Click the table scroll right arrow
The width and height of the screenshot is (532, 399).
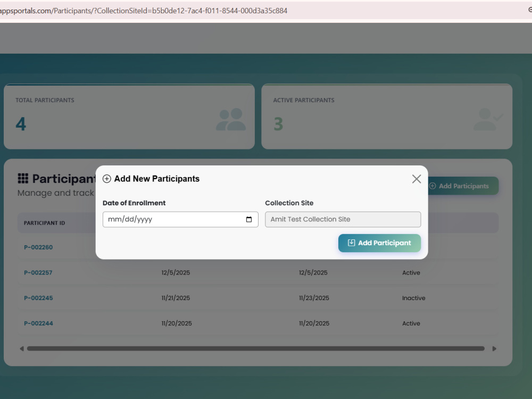(x=494, y=349)
